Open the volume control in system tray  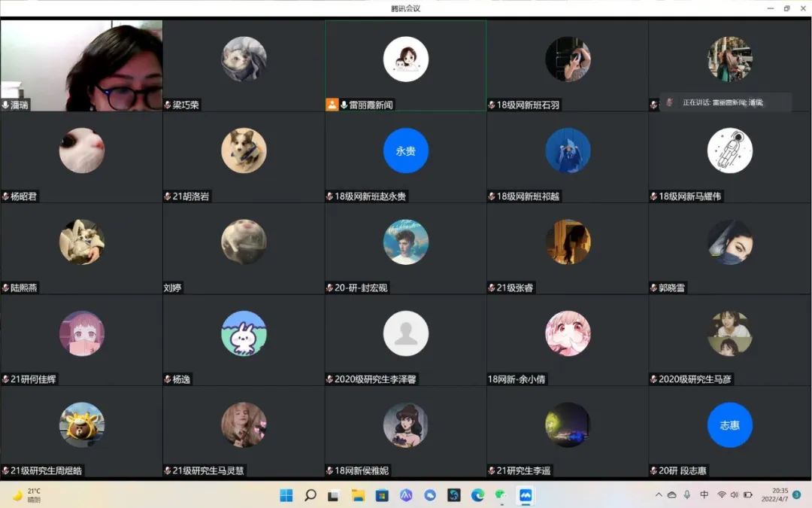click(x=735, y=494)
